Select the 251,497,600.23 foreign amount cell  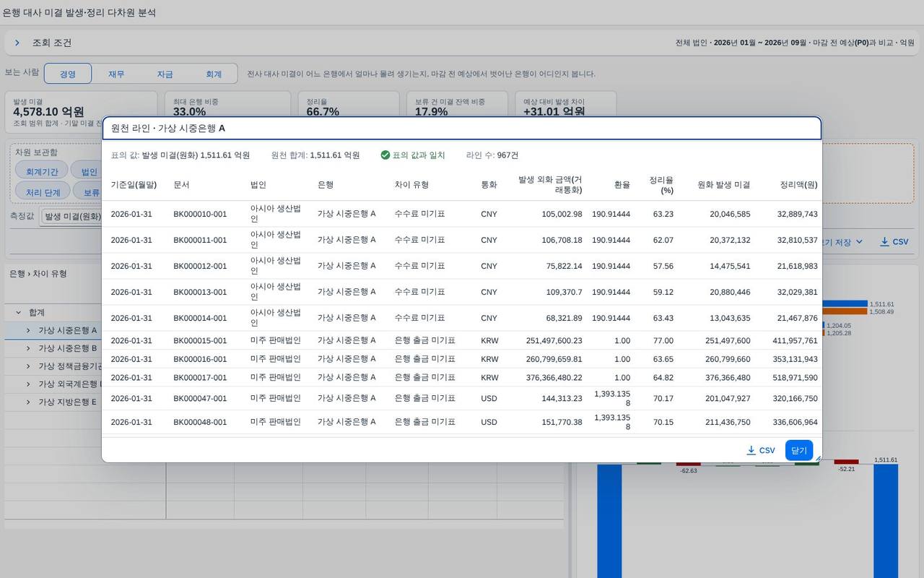[554, 340]
